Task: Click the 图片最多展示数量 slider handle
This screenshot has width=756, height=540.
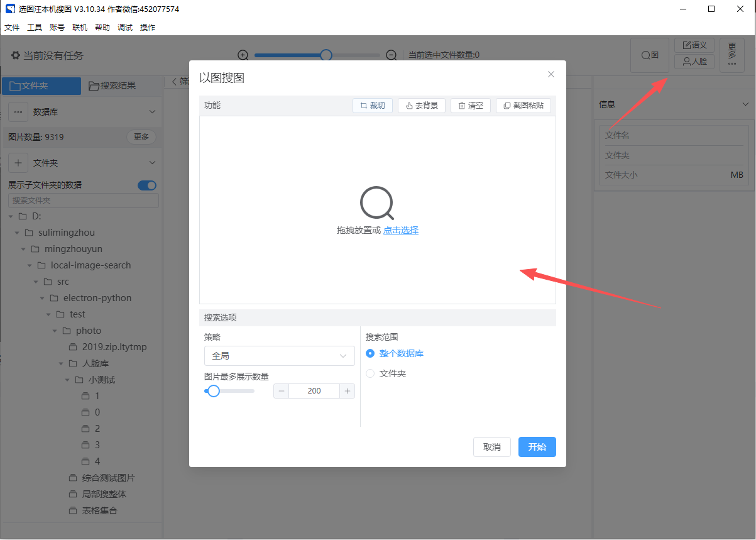Action: 214,391
